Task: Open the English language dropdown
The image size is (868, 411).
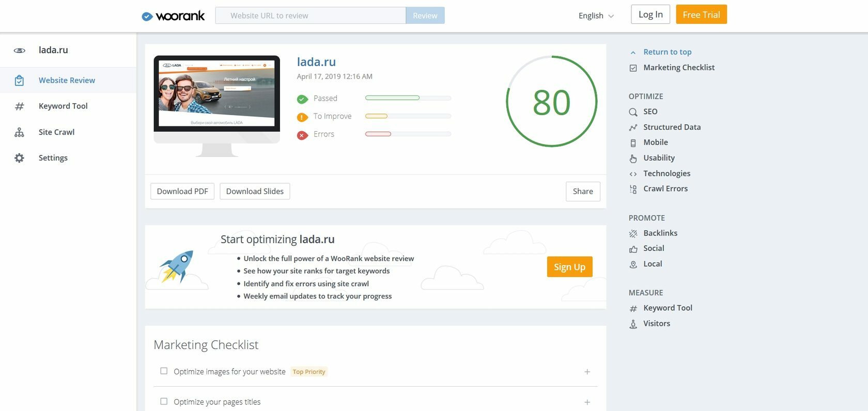Action: click(596, 15)
